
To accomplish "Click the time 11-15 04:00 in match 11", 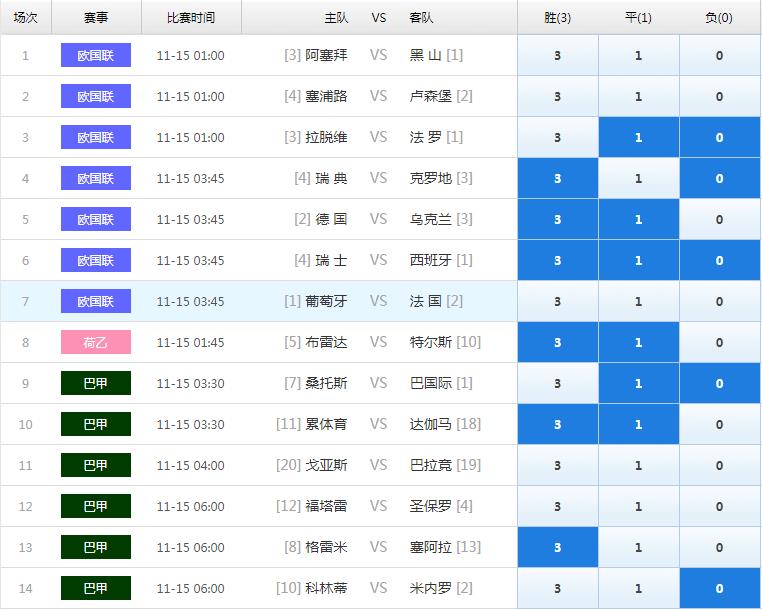I will click(190, 466).
